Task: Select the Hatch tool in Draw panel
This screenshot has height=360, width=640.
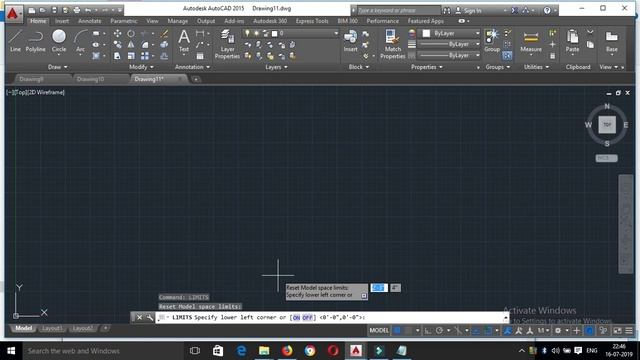Action: 96,56
